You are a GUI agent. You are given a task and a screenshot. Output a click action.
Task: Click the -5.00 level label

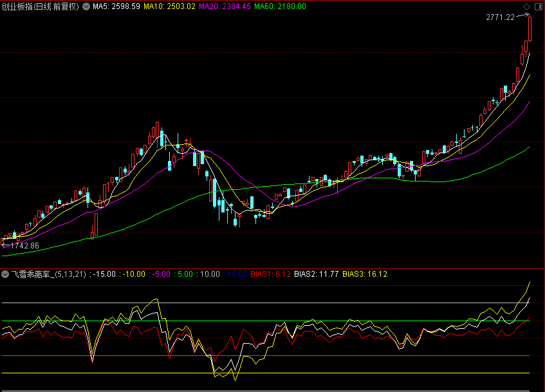pos(160,274)
